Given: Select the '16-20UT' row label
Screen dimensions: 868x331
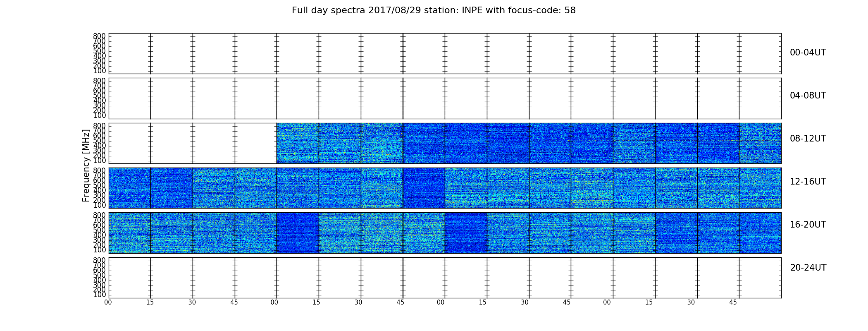Looking at the screenshot, I should [808, 225].
